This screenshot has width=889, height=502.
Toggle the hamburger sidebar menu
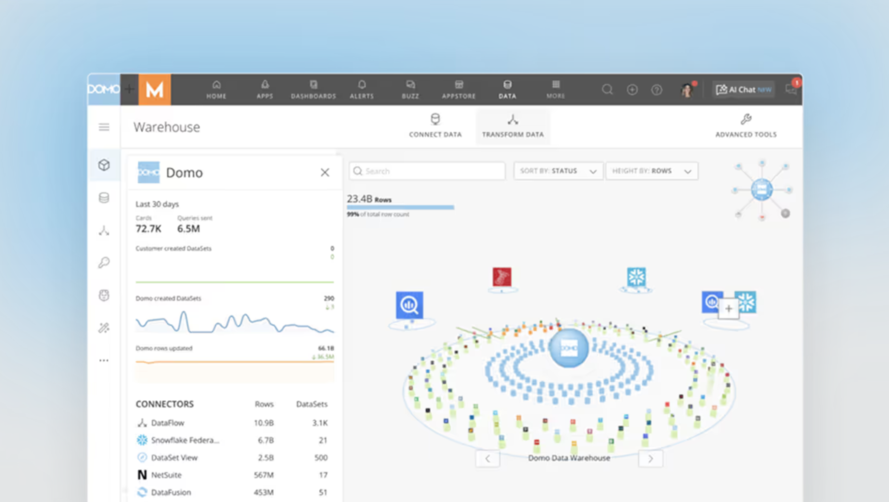(104, 127)
